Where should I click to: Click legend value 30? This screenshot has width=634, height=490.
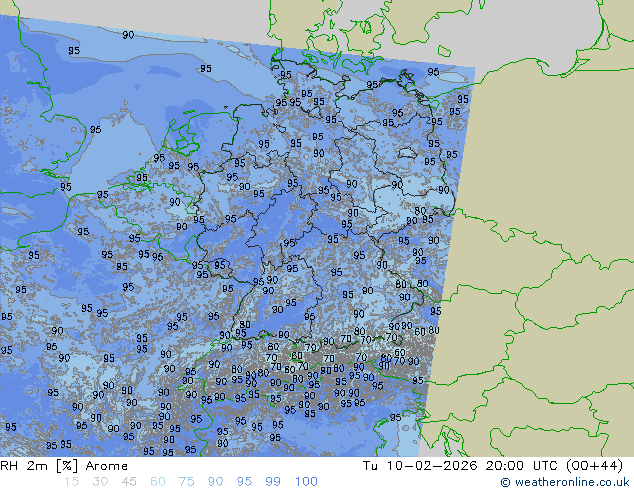click(100, 482)
